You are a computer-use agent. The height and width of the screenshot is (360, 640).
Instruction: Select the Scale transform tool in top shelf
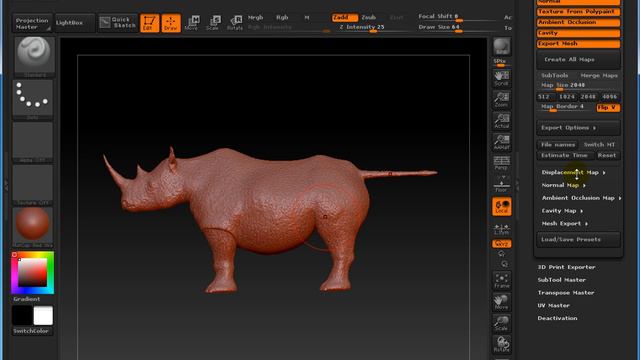pyautogui.click(x=213, y=23)
